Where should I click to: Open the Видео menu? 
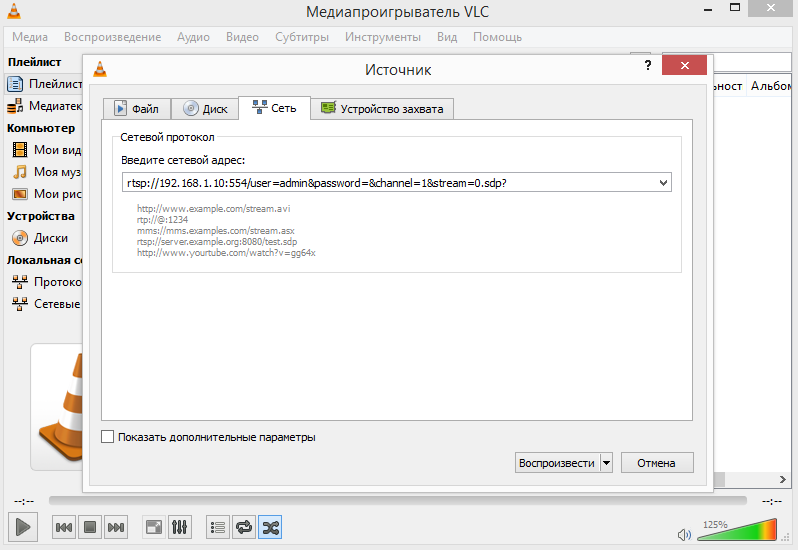(x=242, y=37)
